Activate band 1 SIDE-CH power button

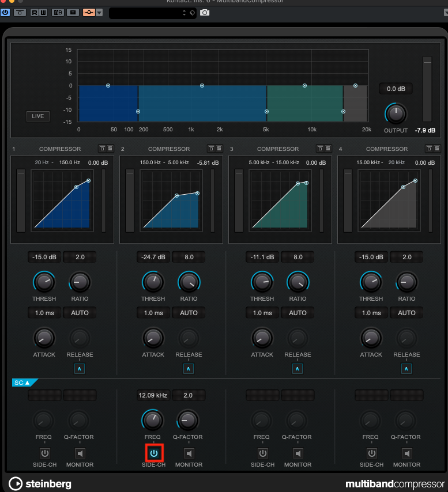coord(44,453)
